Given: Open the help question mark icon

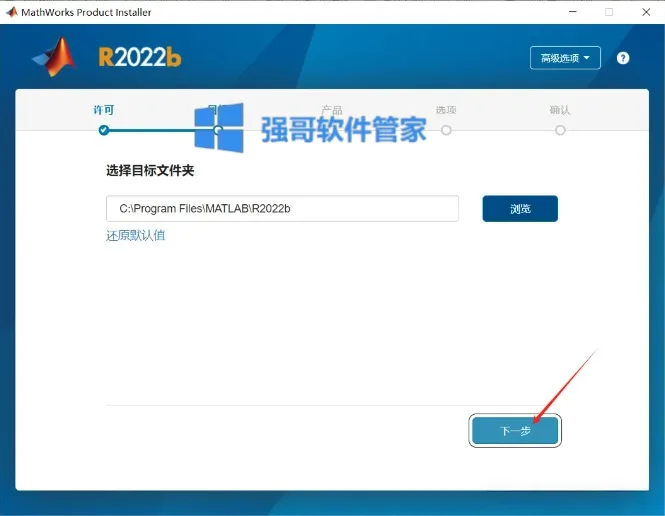Looking at the screenshot, I should click(623, 58).
